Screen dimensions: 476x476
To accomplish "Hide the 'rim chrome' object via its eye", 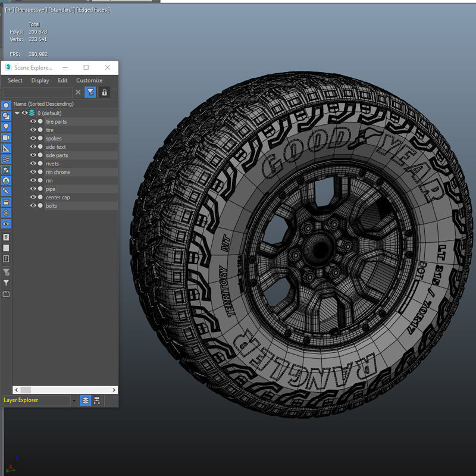I will [x=33, y=172].
